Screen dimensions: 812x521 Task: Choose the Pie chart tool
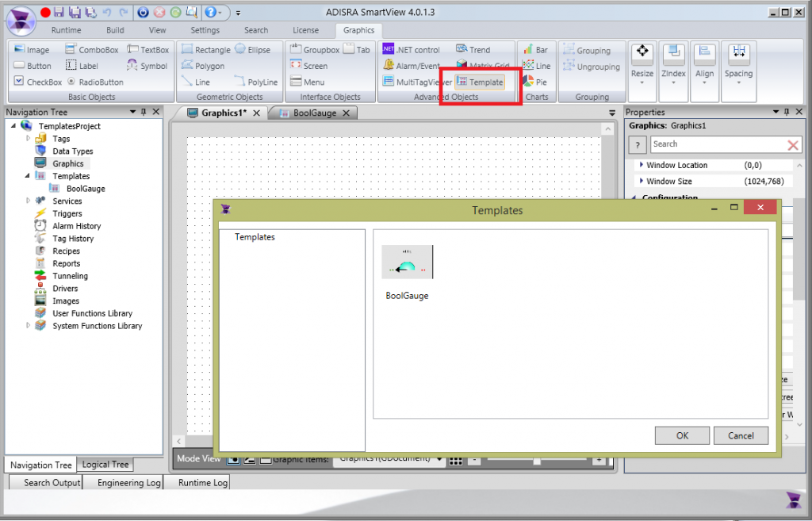pyautogui.click(x=535, y=82)
